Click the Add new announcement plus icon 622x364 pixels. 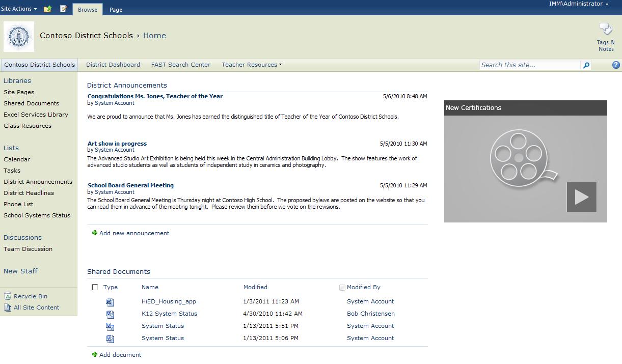94,233
